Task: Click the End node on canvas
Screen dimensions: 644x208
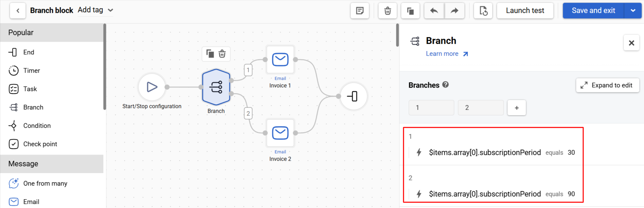Action: tap(354, 96)
